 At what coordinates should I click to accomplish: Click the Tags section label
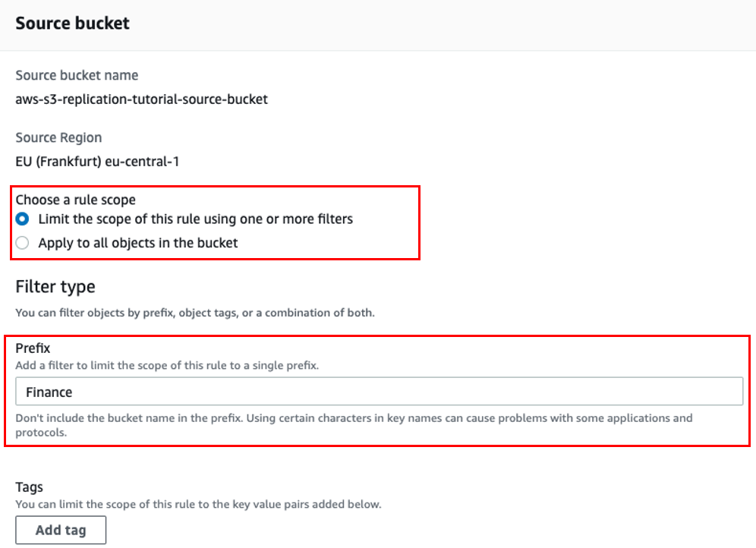click(27, 487)
